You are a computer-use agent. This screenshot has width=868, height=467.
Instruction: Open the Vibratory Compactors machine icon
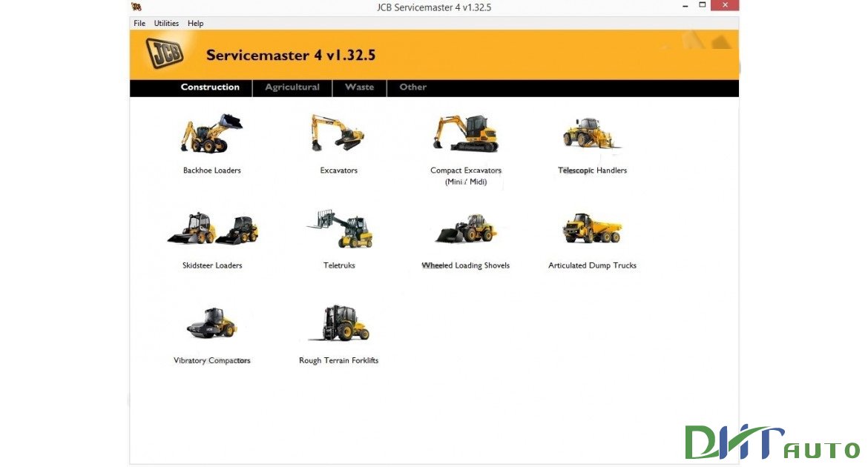pos(211,323)
